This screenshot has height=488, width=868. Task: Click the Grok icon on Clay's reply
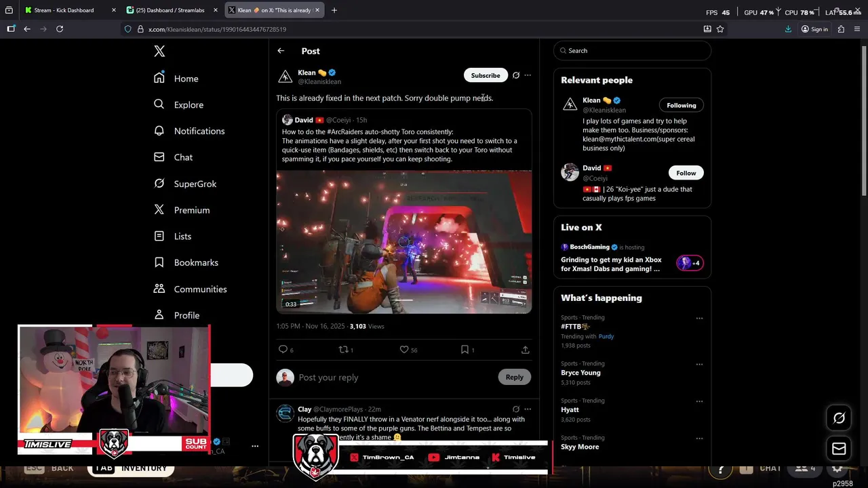coord(516,409)
